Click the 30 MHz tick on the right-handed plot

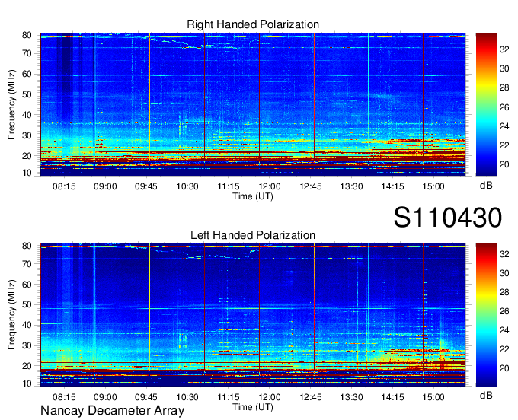point(27,135)
